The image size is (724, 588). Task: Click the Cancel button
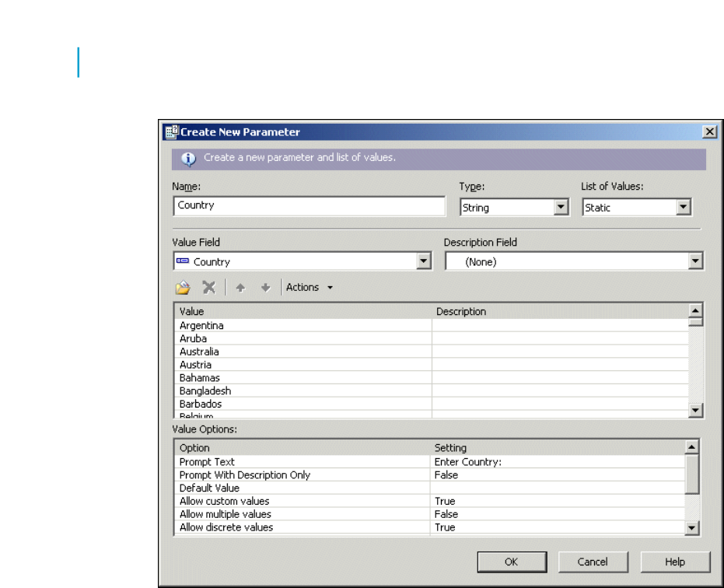click(593, 562)
